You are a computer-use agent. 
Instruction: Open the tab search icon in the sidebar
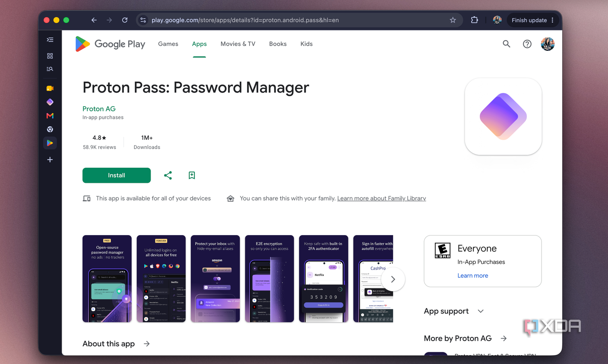pyautogui.click(x=50, y=69)
